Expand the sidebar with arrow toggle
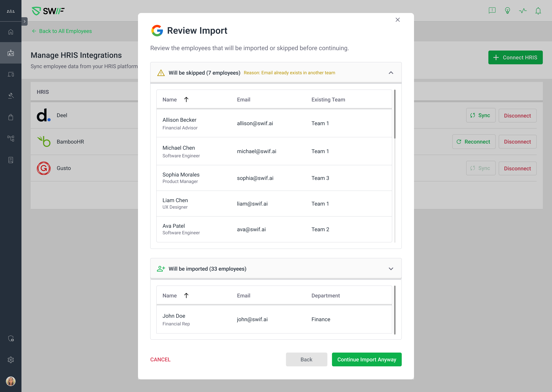The image size is (552, 392). (24, 21)
